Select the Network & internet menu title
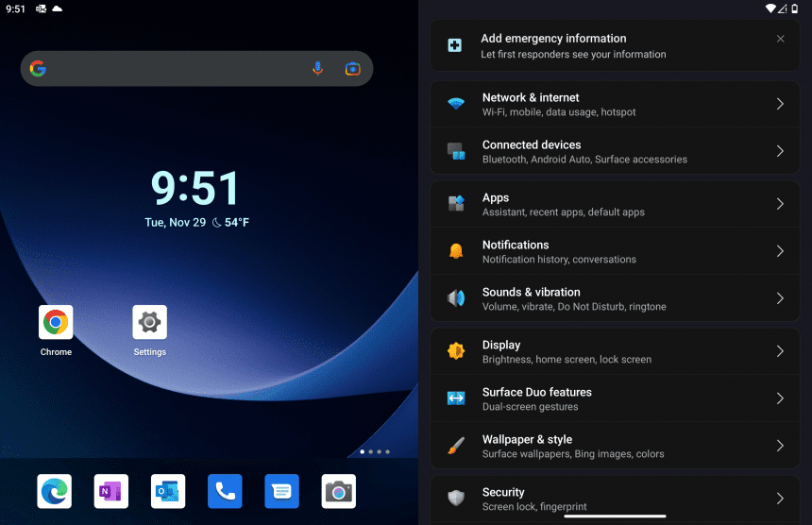812x525 pixels. click(531, 97)
